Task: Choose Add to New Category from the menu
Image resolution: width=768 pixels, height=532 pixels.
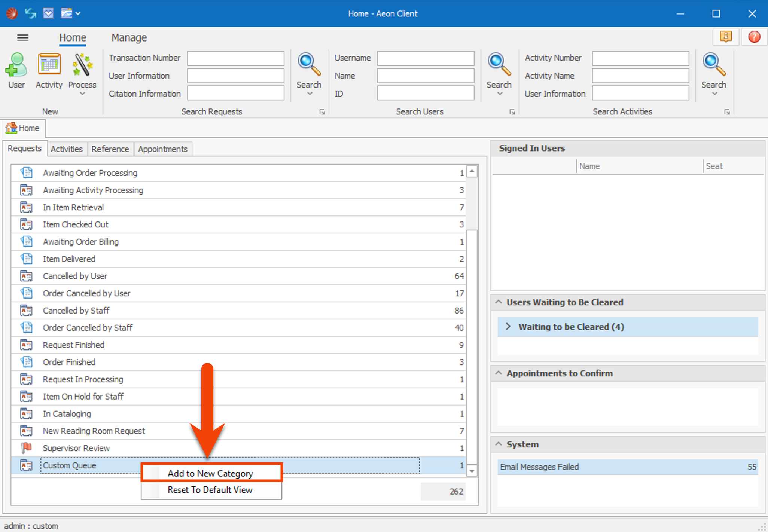Action: pos(211,473)
